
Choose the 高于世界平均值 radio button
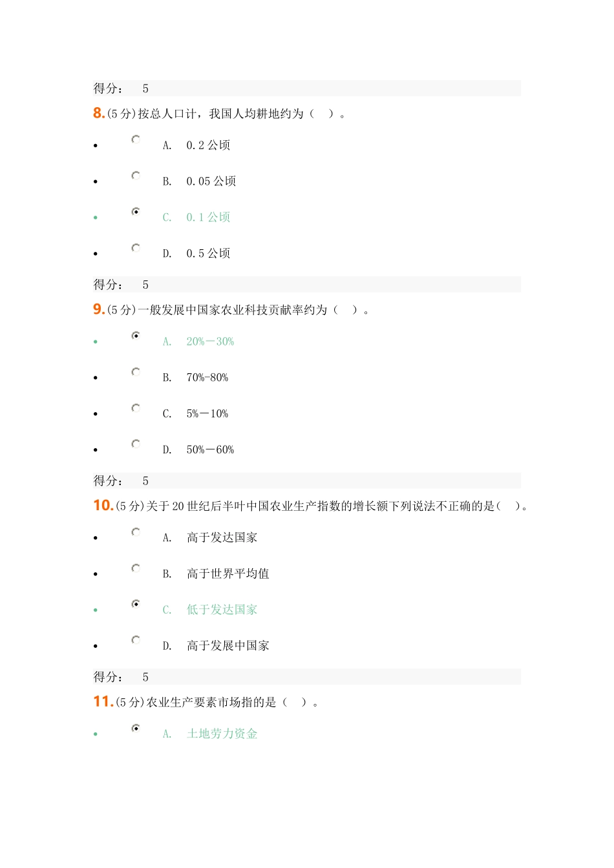pos(136,568)
